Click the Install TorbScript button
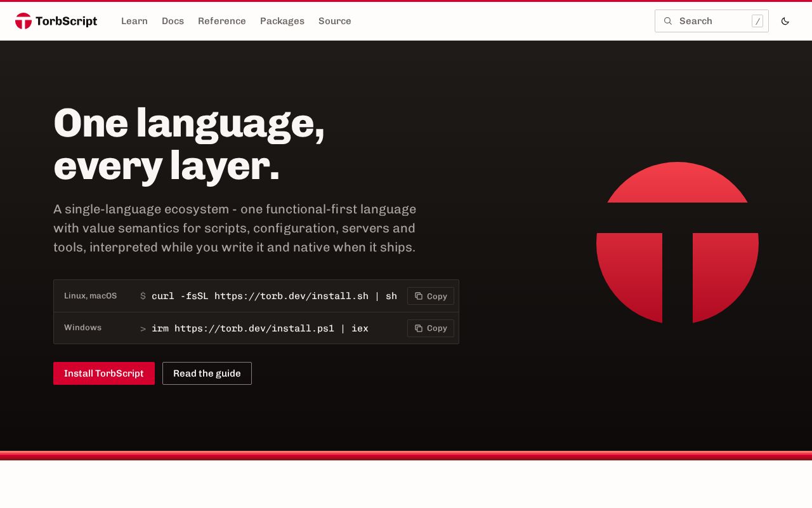Viewport: 812px width, 508px height. 104,373
